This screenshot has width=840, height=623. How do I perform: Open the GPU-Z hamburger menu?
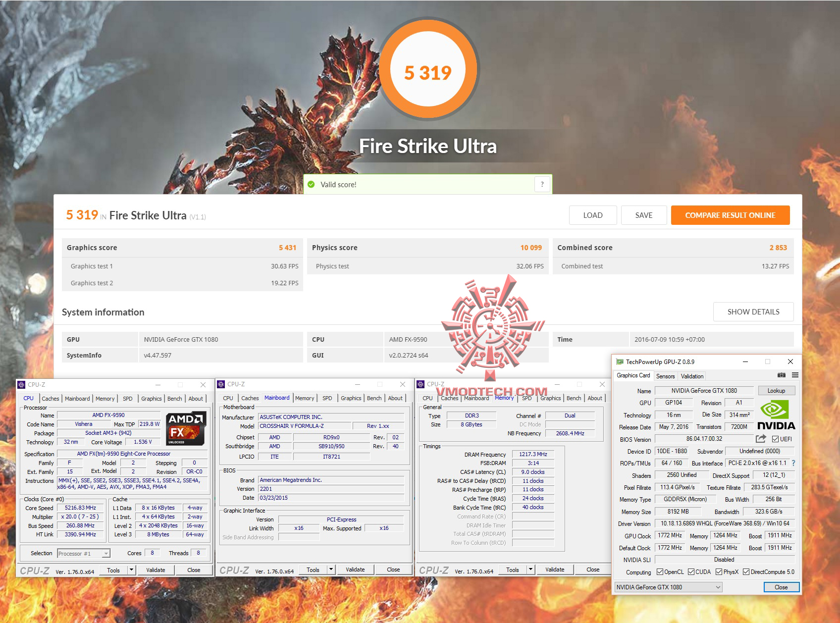[x=795, y=375]
